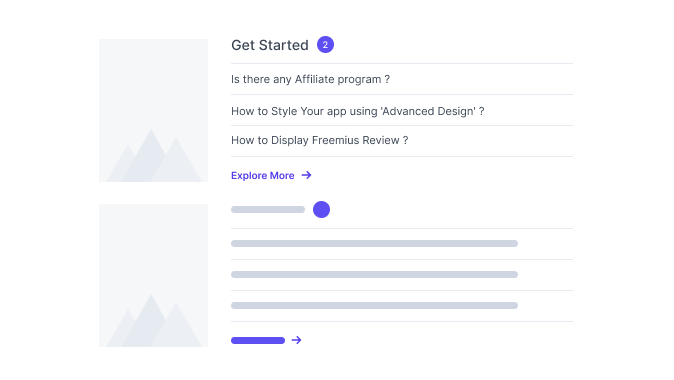
Task: Click the third long gray placeholder line
Action: (374, 306)
